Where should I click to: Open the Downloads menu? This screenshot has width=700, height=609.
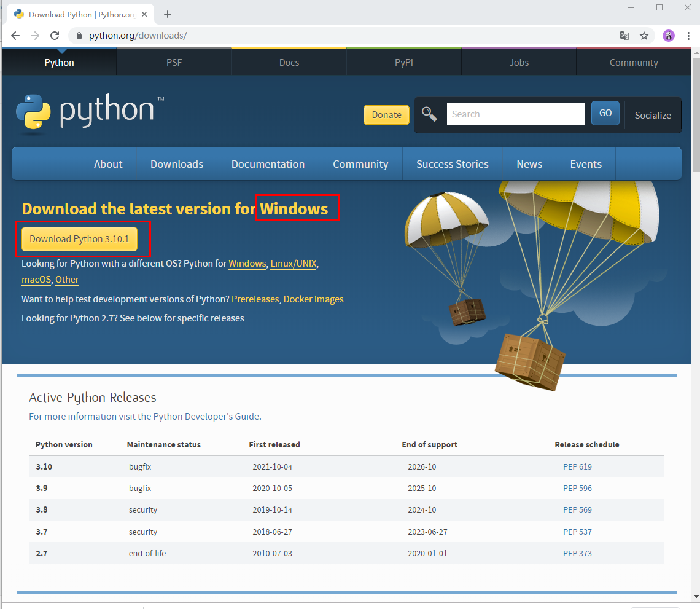point(177,164)
